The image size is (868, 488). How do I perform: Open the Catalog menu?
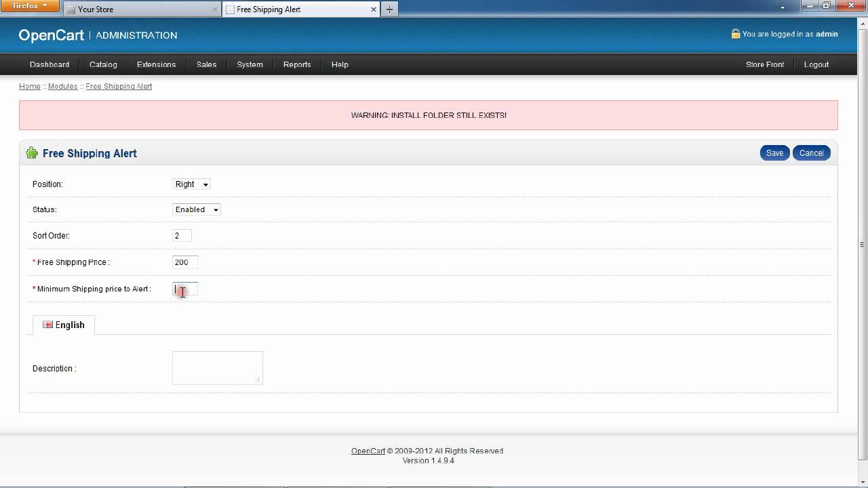pyautogui.click(x=103, y=64)
